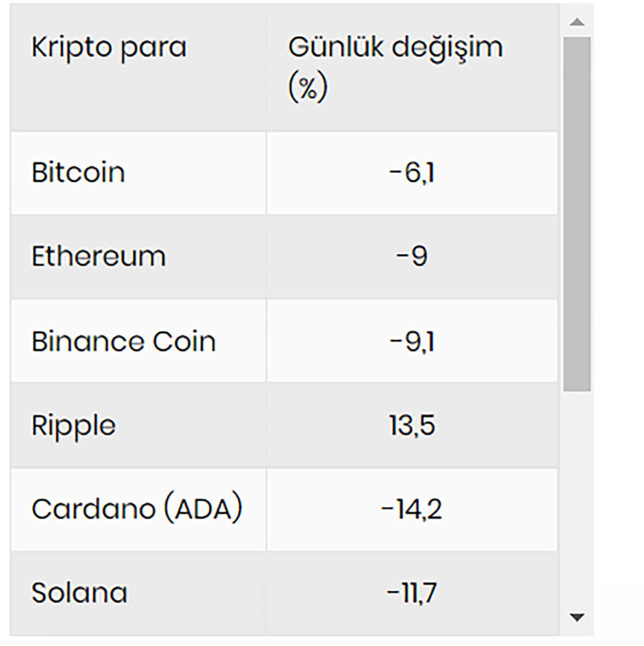Select the Cardano (ADA) cell

(137, 509)
